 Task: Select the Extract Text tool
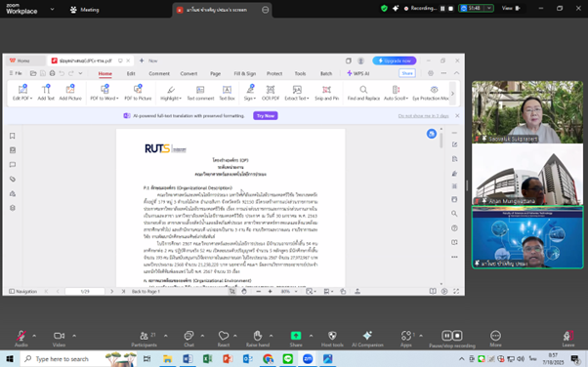click(x=297, y=92)
